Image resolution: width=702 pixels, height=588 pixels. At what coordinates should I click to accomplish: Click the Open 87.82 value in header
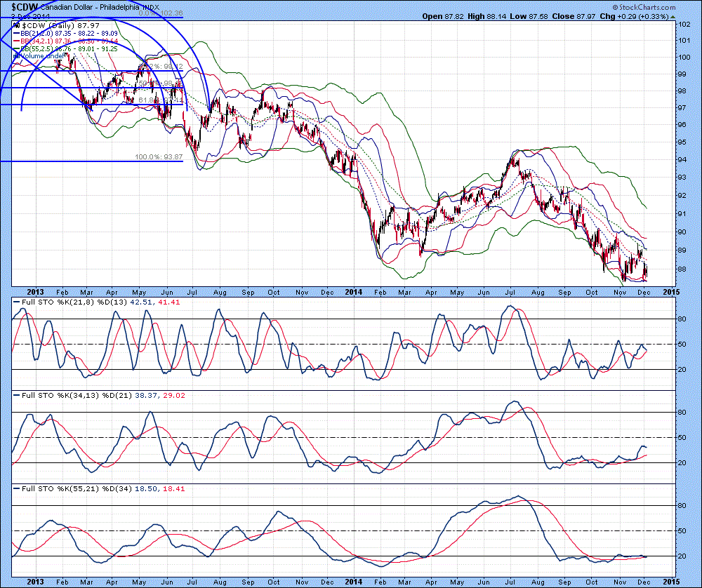(x=442, y=15)
